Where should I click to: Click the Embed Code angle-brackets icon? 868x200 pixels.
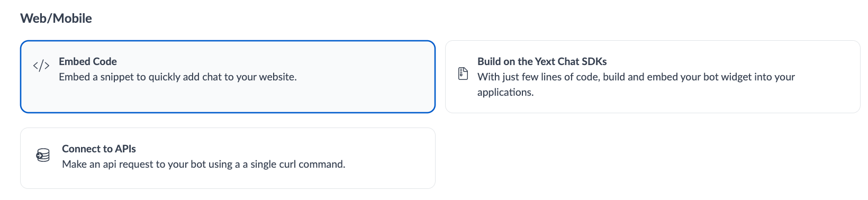coord(41,66)
